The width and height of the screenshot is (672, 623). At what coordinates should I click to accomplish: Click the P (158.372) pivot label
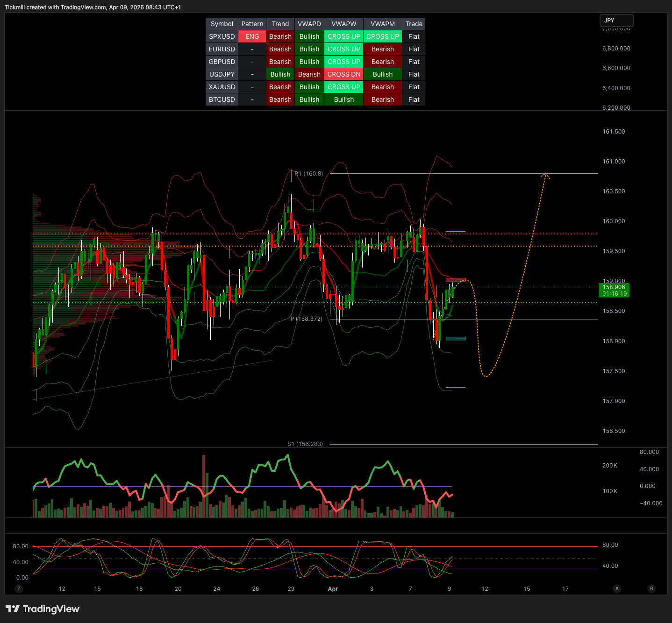click(x=306, y=319)
